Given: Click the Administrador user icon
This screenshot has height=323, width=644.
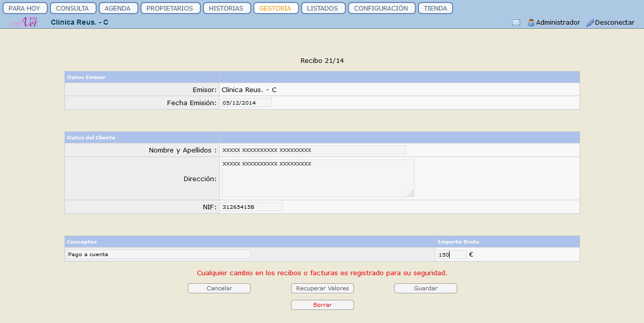Looking at the screenshot, I should tap(531, 23).
